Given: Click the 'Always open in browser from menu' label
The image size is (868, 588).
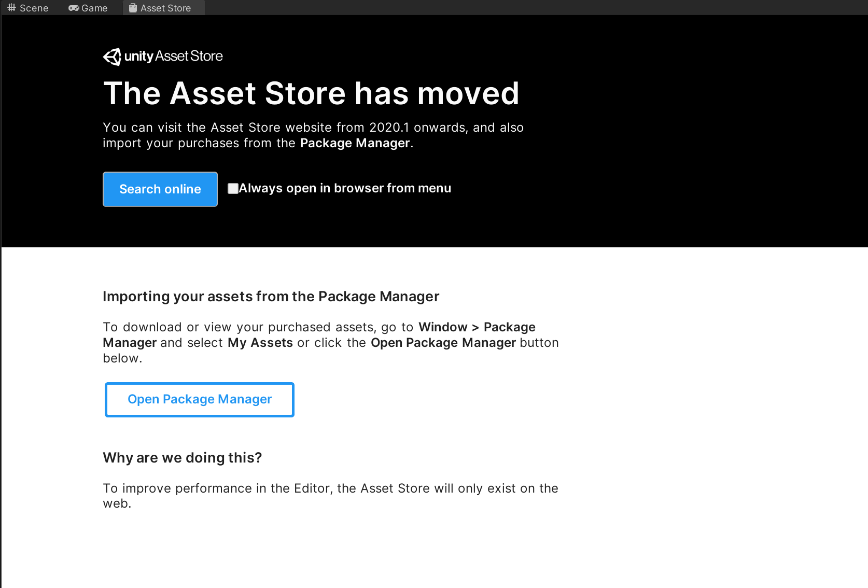Looking at the screenshot, I should tap(345, 188).
